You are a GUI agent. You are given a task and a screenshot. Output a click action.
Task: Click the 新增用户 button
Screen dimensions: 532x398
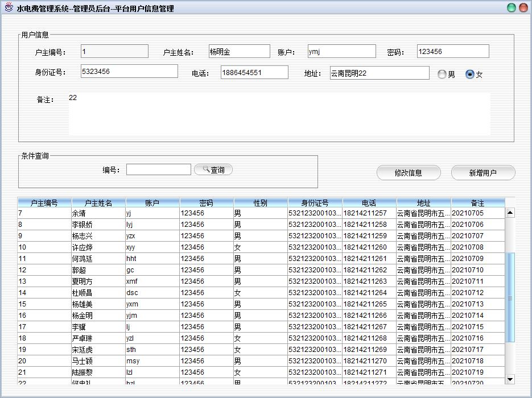tap(483, 173)
